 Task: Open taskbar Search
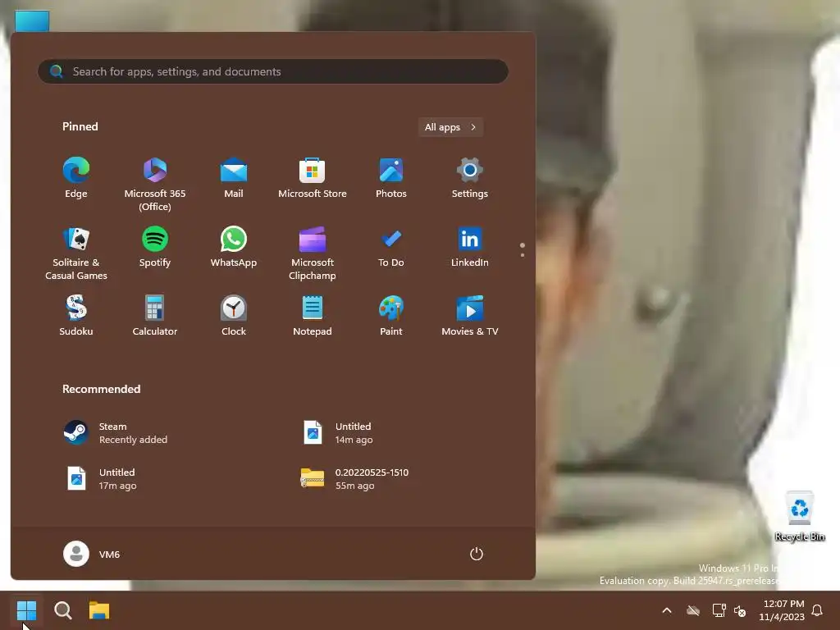[63, 610]
